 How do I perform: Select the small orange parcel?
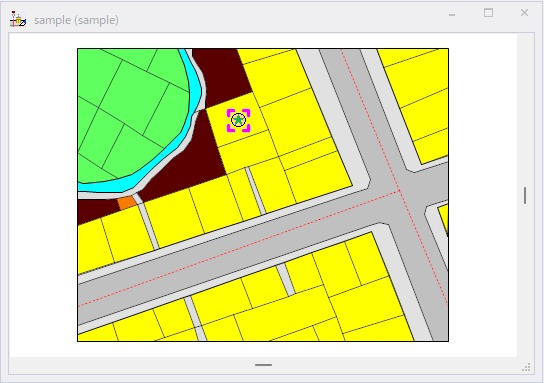pos(127,203)
